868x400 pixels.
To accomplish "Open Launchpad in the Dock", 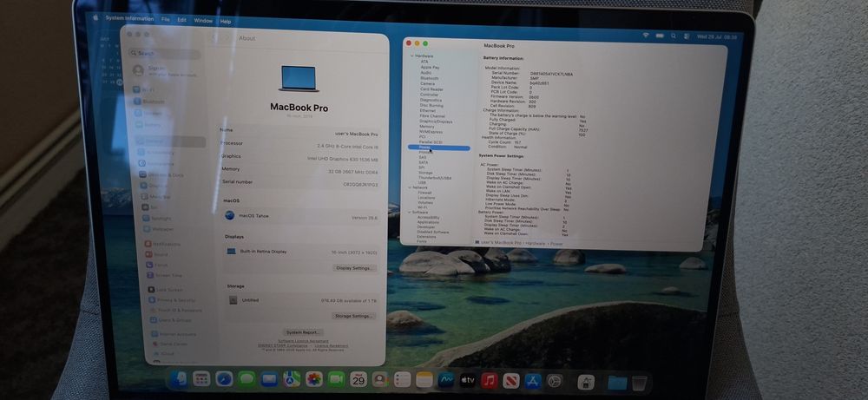I will point(201,379).
